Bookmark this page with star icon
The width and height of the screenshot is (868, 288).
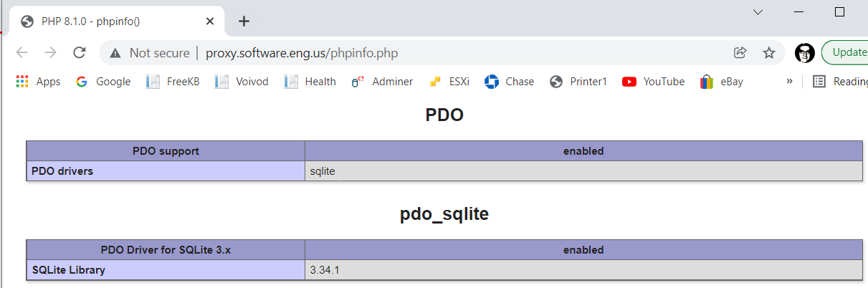click(769, 52)
